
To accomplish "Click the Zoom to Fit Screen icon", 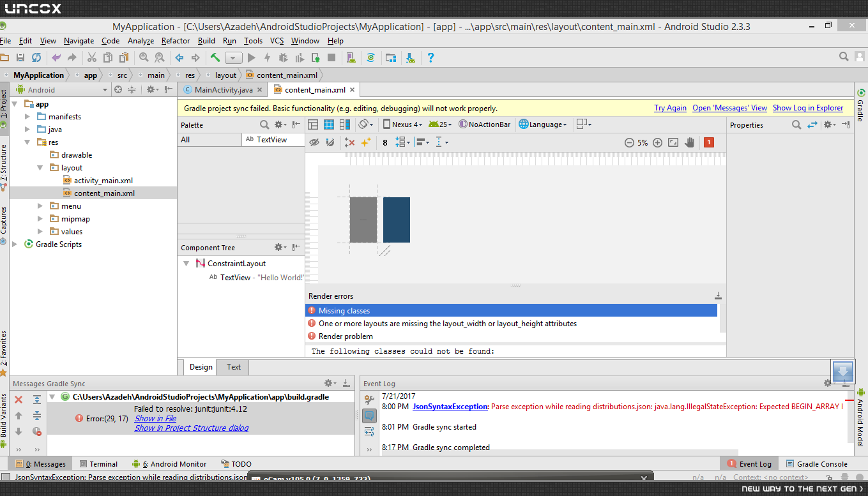I will click(x=673, y=142).
